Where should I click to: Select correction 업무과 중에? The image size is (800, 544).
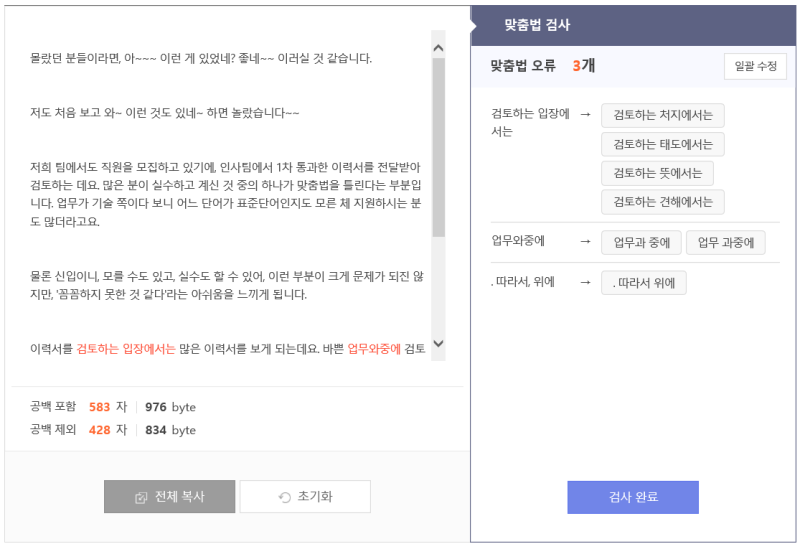coord(641,242)
